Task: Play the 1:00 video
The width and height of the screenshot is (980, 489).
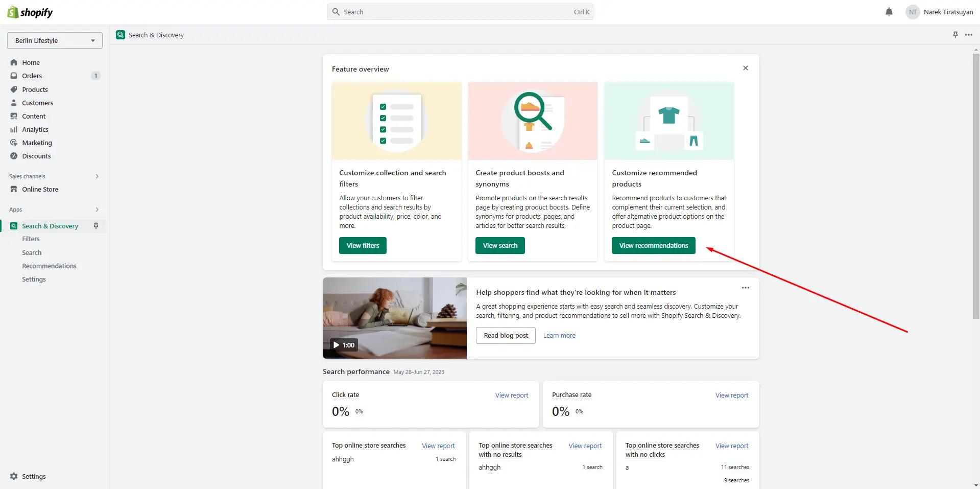Action: click(x=344, y=345)
